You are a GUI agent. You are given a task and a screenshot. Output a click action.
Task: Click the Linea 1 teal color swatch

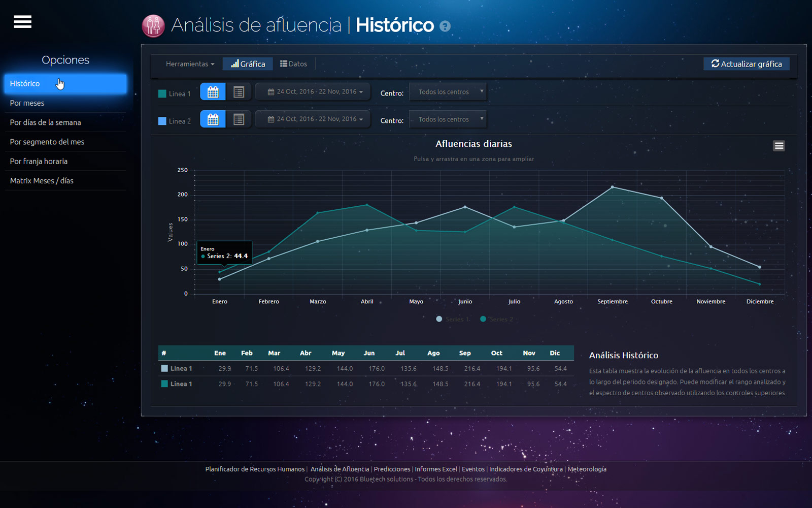[x=162, y=93]
